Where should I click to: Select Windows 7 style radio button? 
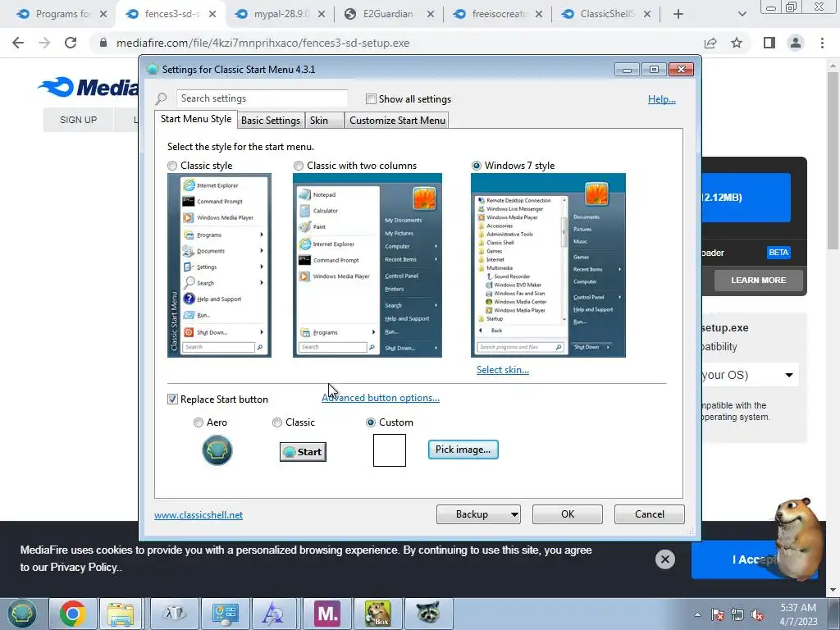pos(477,166)
